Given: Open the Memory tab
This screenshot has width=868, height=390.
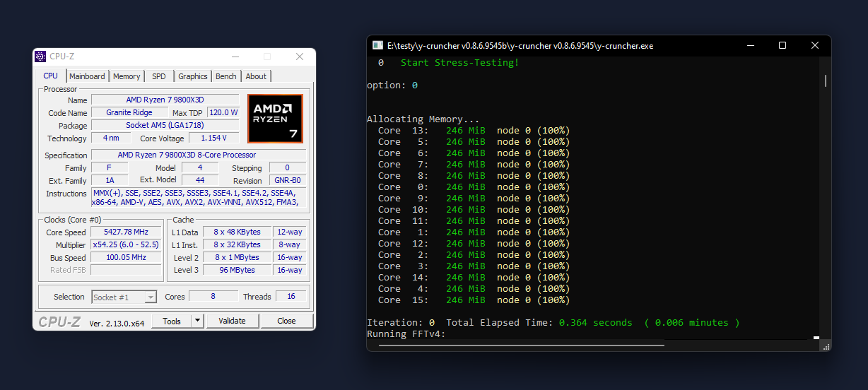Looking at the screenshot, I should coord(127,76).
